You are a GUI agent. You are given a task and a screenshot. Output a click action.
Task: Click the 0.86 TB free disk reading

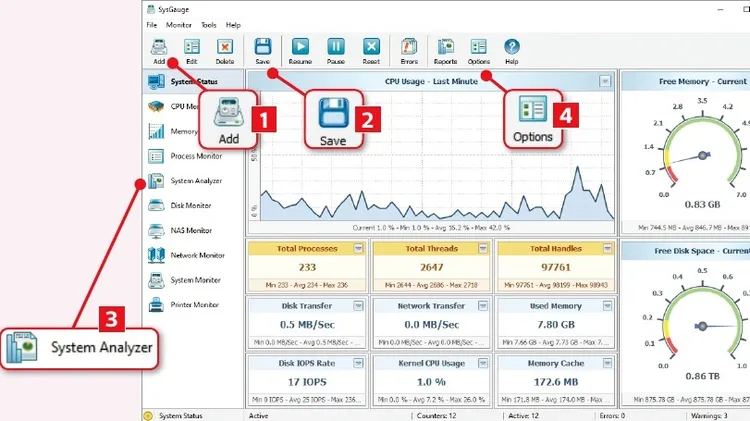tap(702, 376)
